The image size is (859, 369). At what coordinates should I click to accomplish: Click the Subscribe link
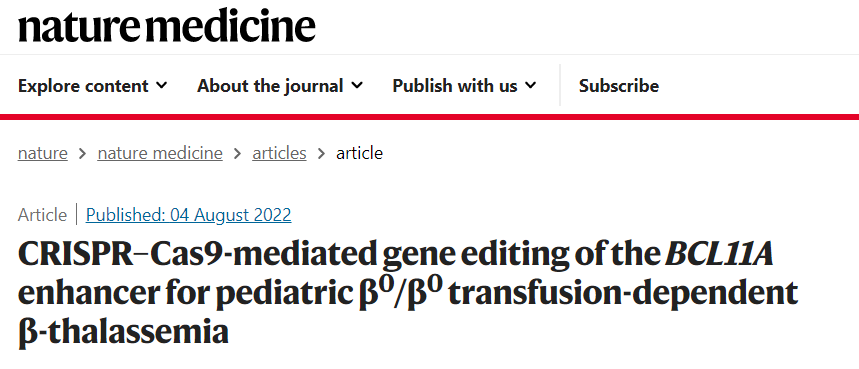pyautogui.click(x=619, y=86)
